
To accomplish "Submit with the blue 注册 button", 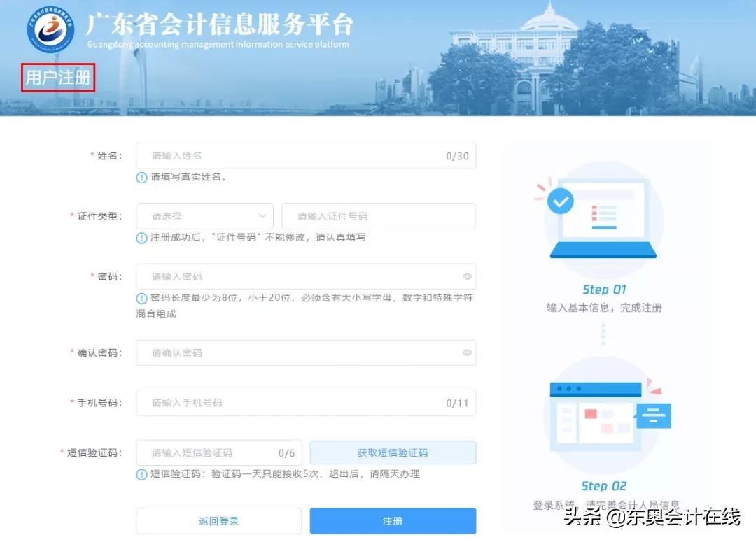I will point(393,521).
